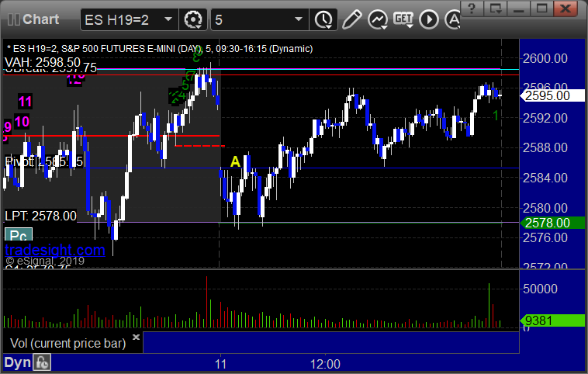
Task: Click the 2600.00 price axis label
Action: click(545, 58)
